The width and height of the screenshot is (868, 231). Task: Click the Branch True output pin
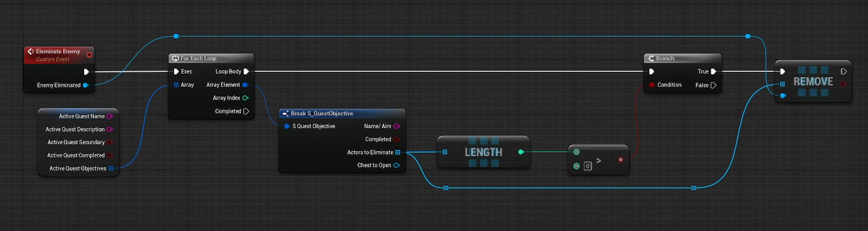click(x=714, y=72)
